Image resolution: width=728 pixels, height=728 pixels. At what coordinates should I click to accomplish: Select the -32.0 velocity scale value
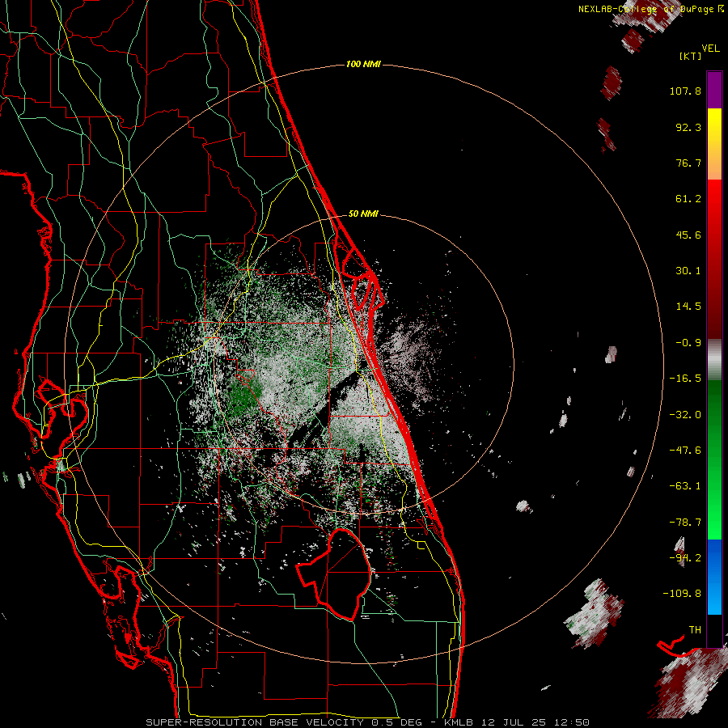pyautogui.click(x=685, y=415)
